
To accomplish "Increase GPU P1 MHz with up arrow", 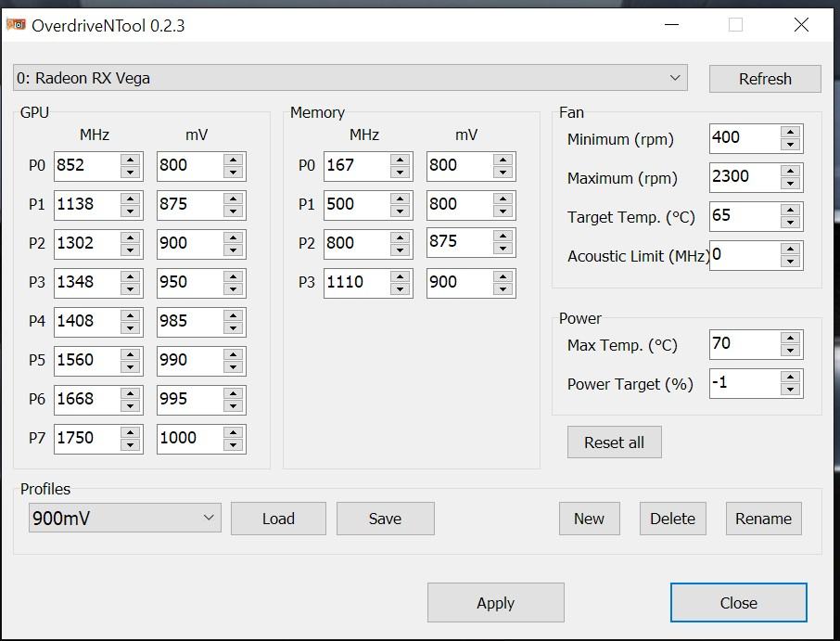I will click(130, 199).
